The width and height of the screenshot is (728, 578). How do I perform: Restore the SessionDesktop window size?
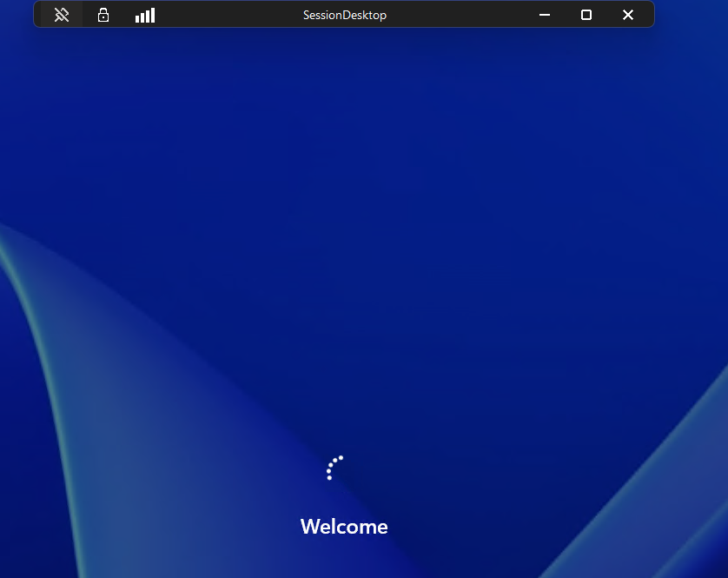[586, 15]
